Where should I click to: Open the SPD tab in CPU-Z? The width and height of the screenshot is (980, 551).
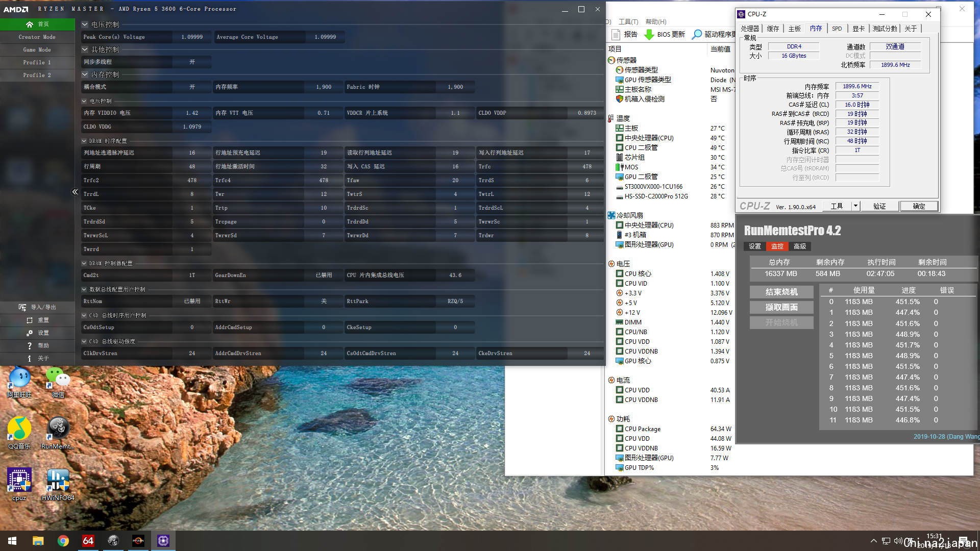point(837,29)
